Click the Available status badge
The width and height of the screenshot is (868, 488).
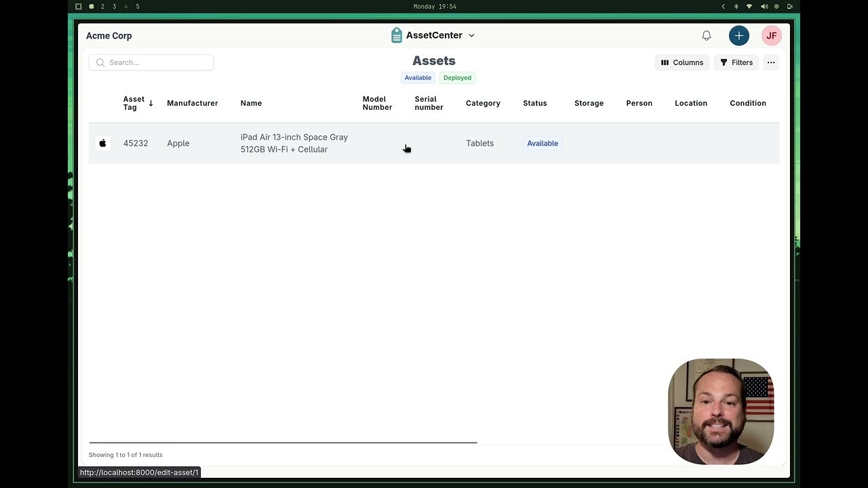coord(542,143)
